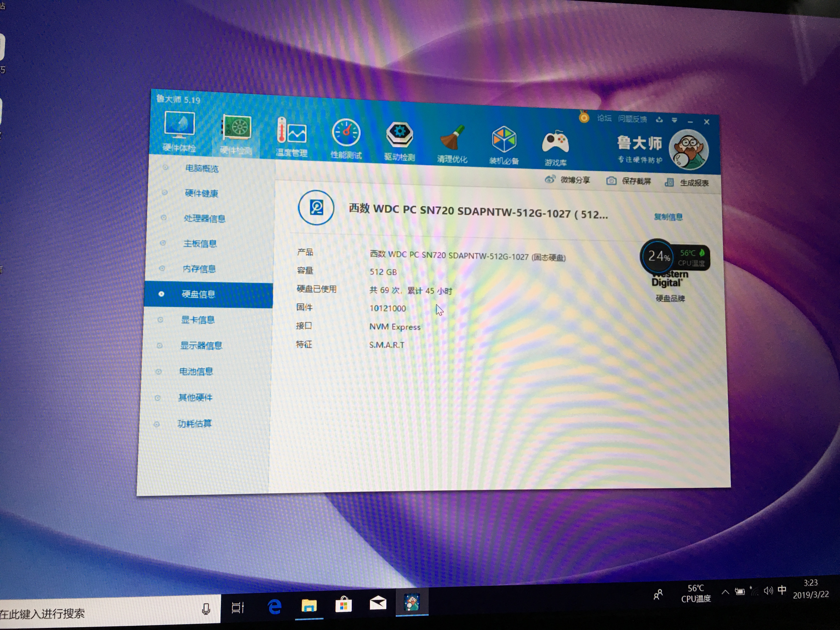
Task: Click the battery power tray icon
Action: [739, 592]
